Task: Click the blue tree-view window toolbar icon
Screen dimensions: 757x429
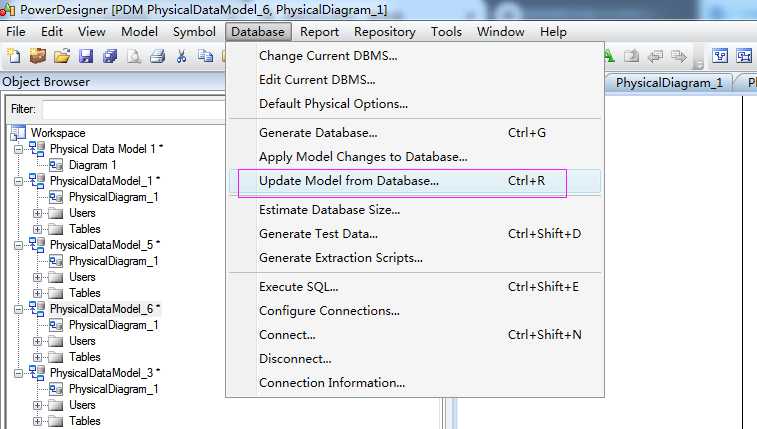Action: click(720, 56)
